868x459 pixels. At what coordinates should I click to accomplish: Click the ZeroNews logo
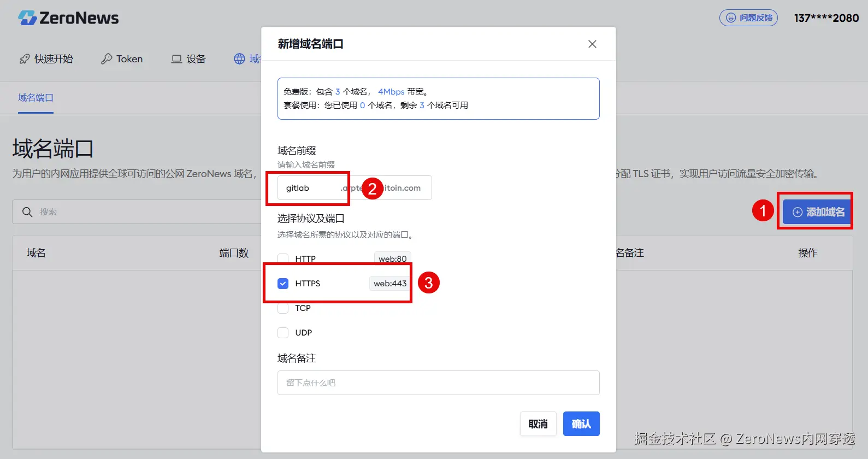(68, 18)
